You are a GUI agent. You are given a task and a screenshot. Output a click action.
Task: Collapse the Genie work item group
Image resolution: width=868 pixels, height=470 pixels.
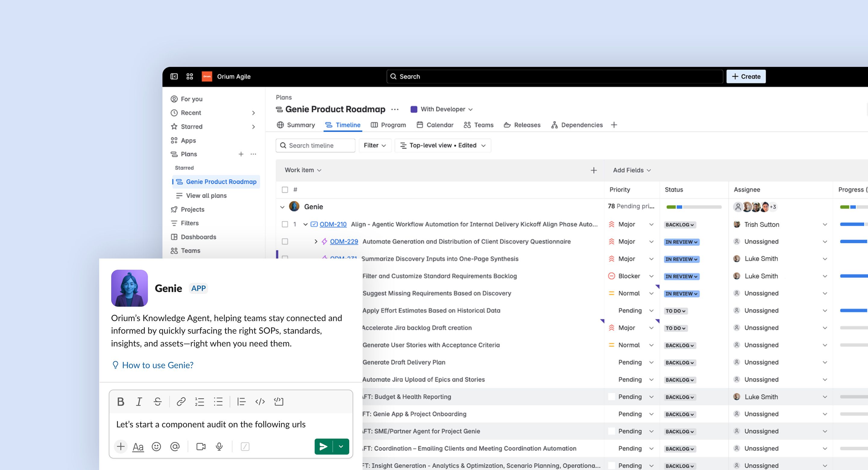pyautogui.click(x=282, y=207)
